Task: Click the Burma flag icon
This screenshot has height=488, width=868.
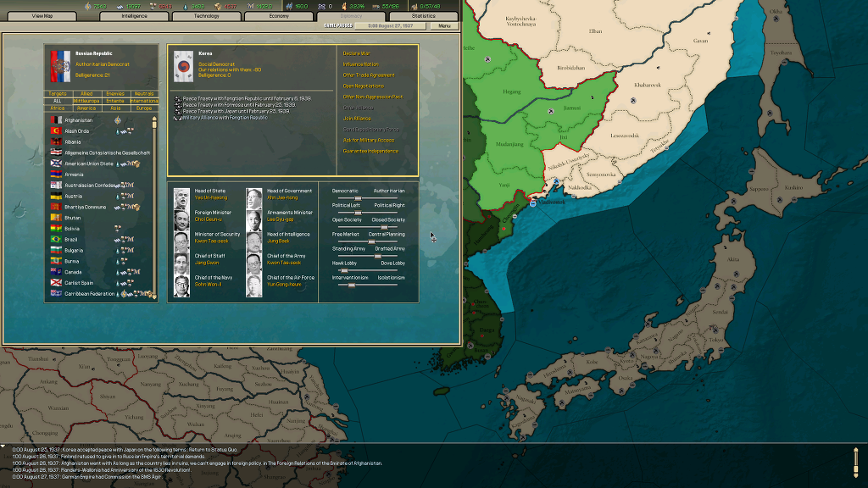Action: (x=56, y=261)
